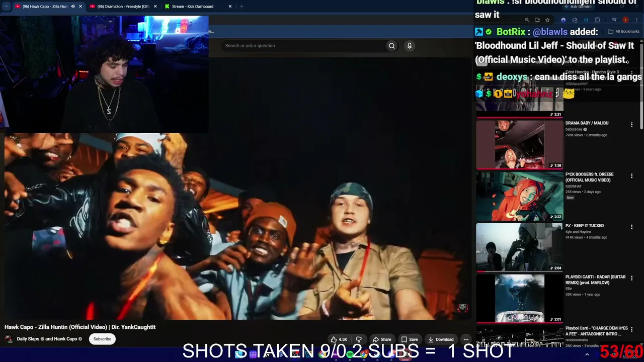This screenshot has height=362, width=644.
Task: Subscribe to Daily Slaps and Hawk Capo
Action: (102, 339)
